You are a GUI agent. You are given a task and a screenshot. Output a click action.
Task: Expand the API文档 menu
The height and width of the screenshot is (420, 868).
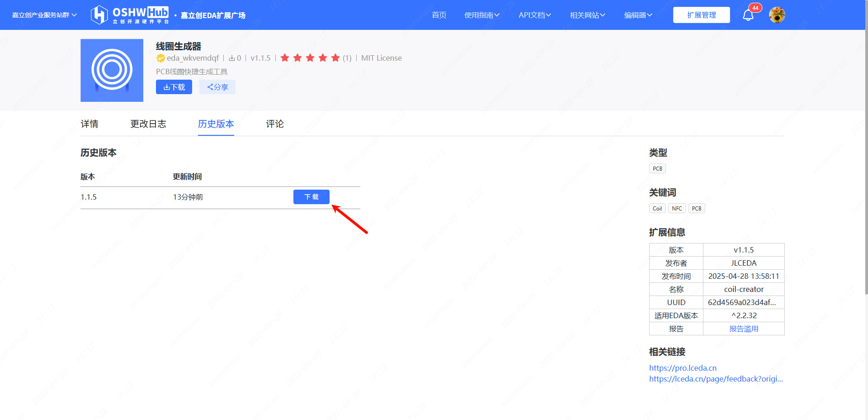point(534,15)
